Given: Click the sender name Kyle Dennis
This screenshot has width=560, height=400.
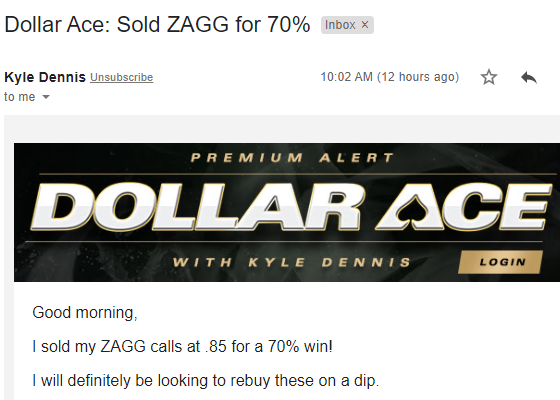Looking at the screenshot, I should [45, 77].
